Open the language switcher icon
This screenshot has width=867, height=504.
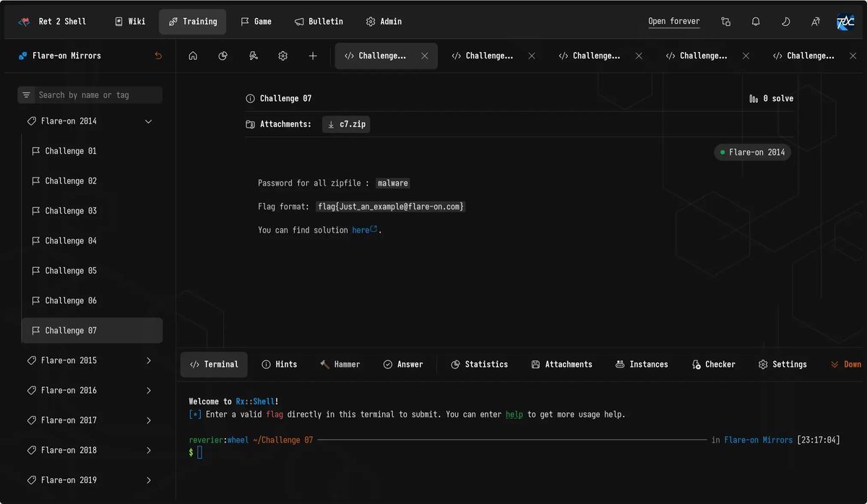(815, 22)
